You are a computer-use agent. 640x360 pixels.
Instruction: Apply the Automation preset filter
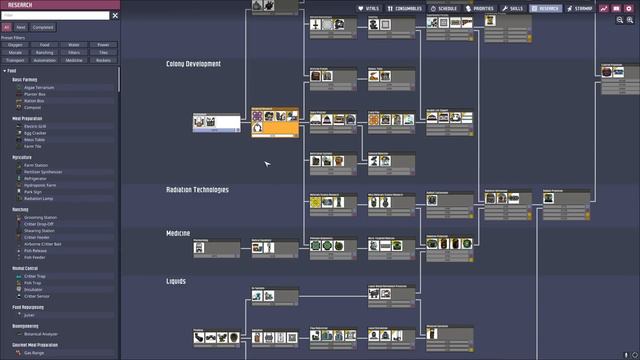pos(44,60)
